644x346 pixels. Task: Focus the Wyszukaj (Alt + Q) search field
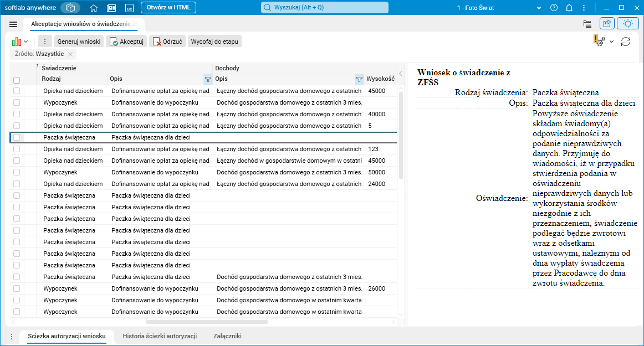324,7
